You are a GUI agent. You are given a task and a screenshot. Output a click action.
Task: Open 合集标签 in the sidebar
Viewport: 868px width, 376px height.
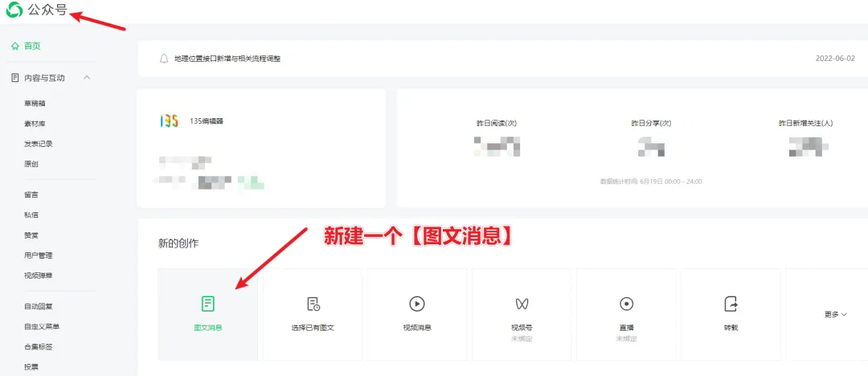pos(39,346)
